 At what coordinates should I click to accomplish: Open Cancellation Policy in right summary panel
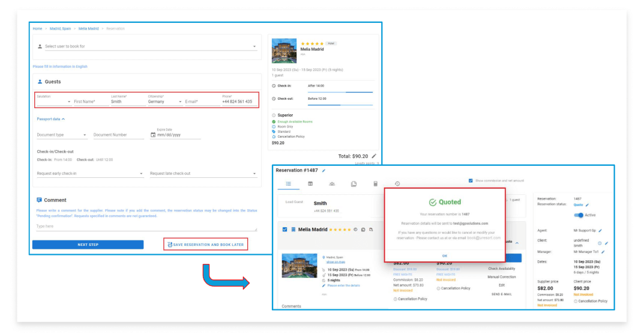tap(591, 301)
